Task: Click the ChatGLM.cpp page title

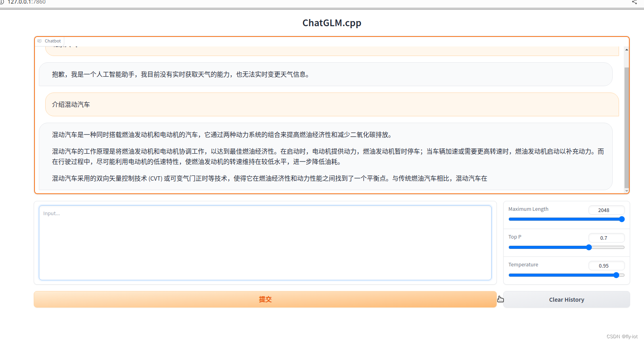Action: click(x=332, y=23)
